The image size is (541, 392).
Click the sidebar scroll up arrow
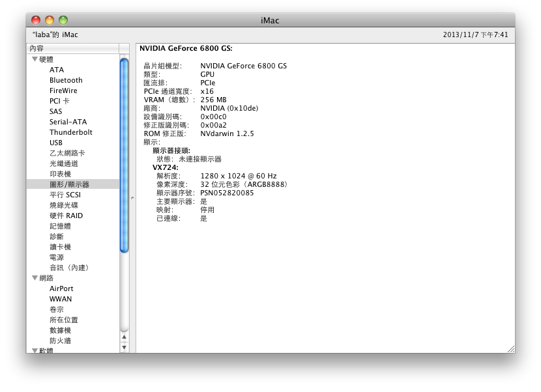point(124,337)
